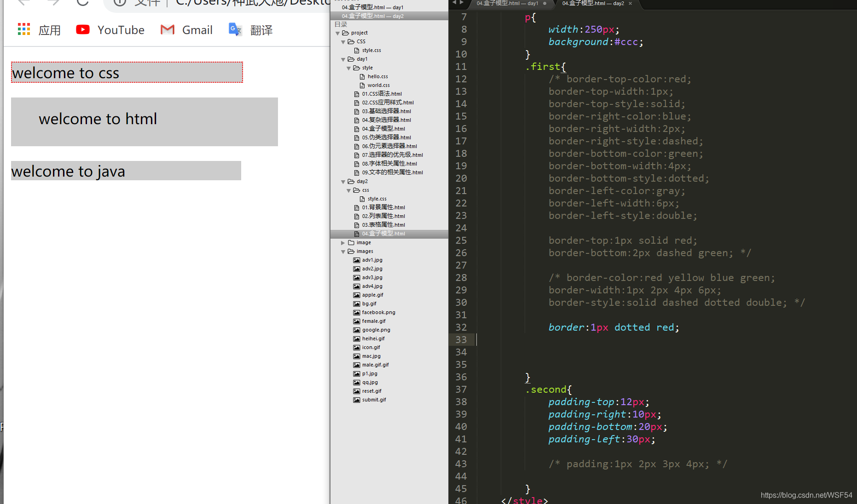This screenshot has height=504, width=857.
Task: Switch to the 04.盒子模型.html — day2 tab
Action: coord(593,3)
